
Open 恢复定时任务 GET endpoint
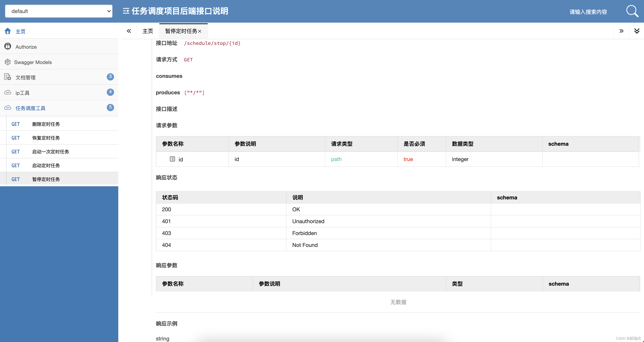[x=46, y=138]
